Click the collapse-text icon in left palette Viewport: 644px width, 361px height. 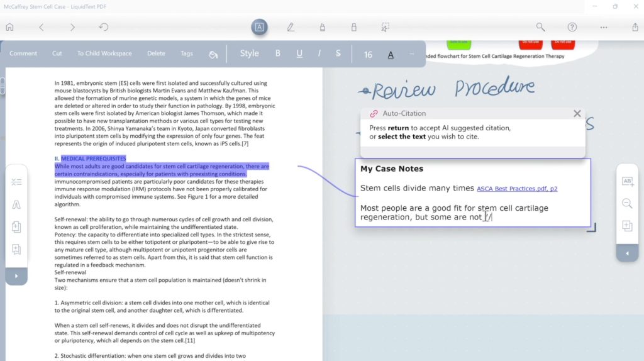pyautogui.click(x=16, y=182)
